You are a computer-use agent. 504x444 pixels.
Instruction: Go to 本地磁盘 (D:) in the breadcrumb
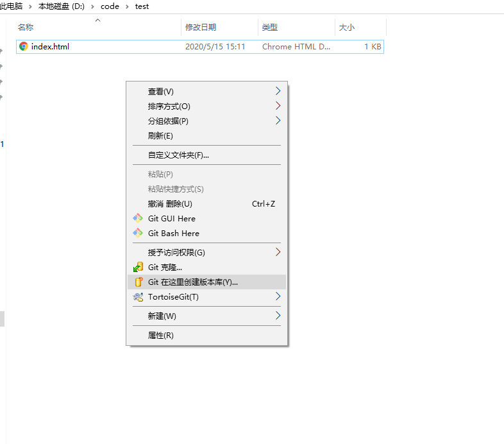(x=62, y=6)
